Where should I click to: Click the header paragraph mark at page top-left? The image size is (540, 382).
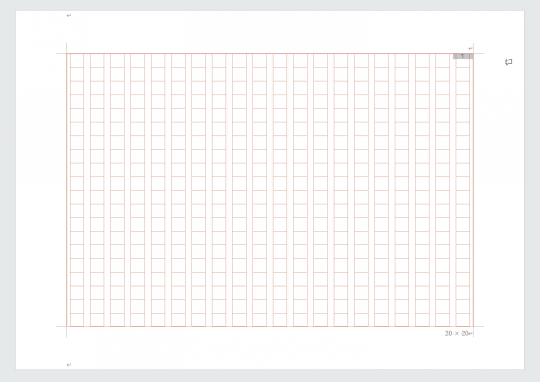coord(69,16)
